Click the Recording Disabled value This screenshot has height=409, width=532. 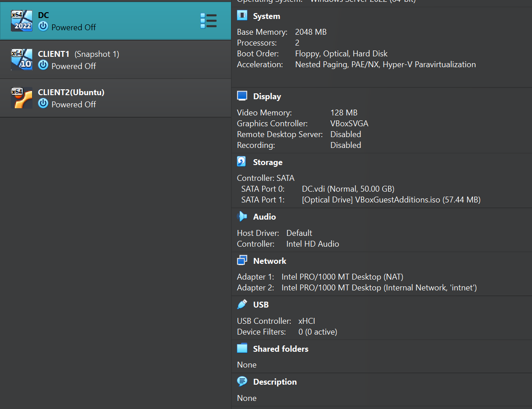[346, 145]
